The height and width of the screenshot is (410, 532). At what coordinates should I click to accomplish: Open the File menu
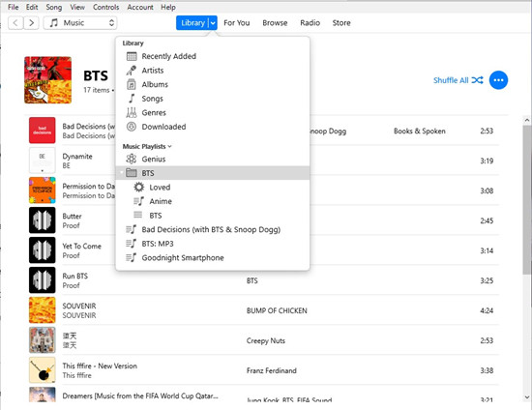(x=14, y=7)
